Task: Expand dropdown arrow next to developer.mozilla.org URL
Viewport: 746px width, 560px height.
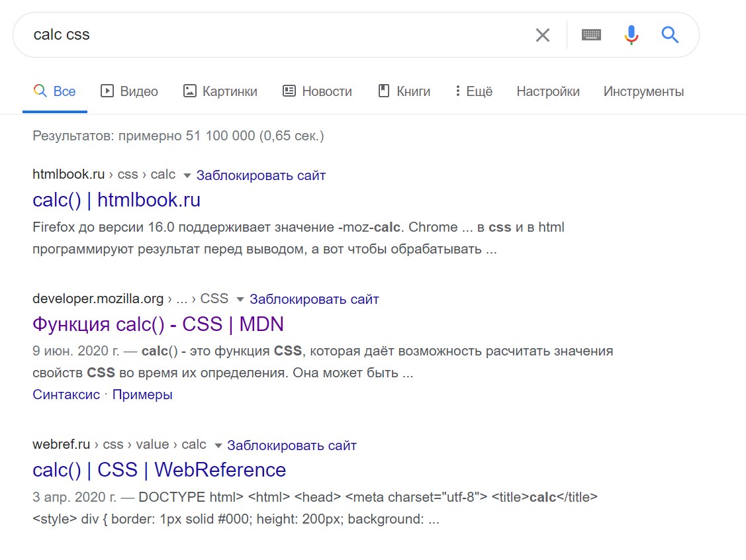Action: click(240, 299)
